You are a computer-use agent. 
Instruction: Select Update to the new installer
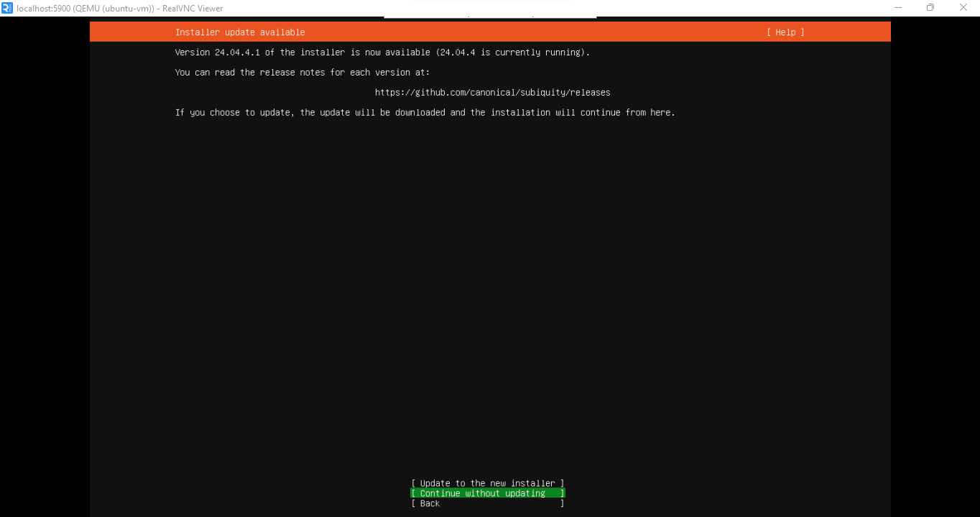point(487,483)
